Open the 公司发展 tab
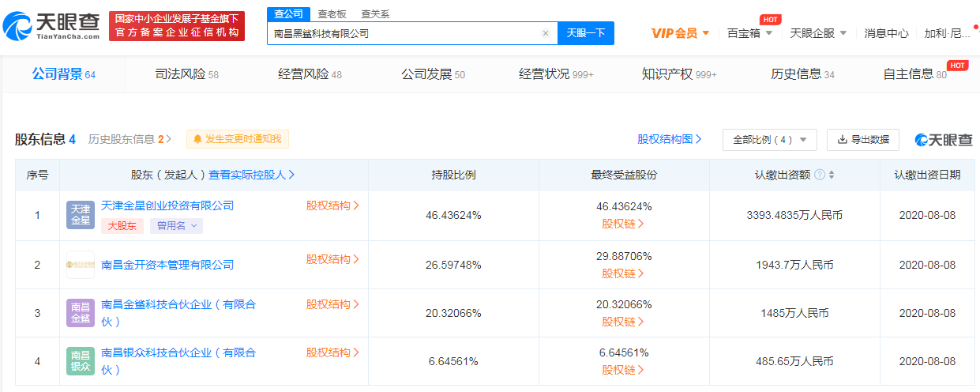 tap(433, 74)
